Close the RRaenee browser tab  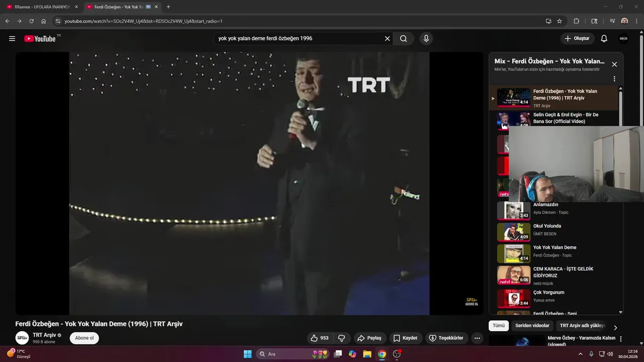(x=76, y=7)
